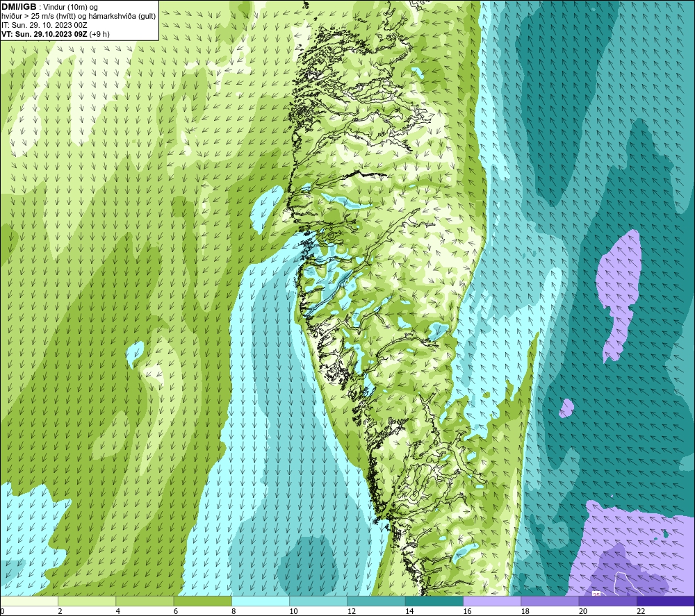Click the "16" scale value

pos(467,611)
